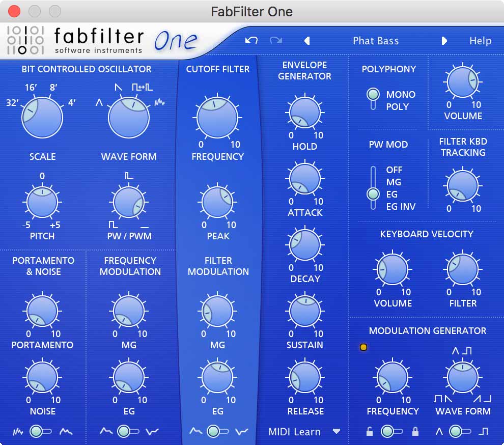This screenshot has height=445, width=504.
Task: Click the lock icon near the bottom right switch
Action: (415, 431)
